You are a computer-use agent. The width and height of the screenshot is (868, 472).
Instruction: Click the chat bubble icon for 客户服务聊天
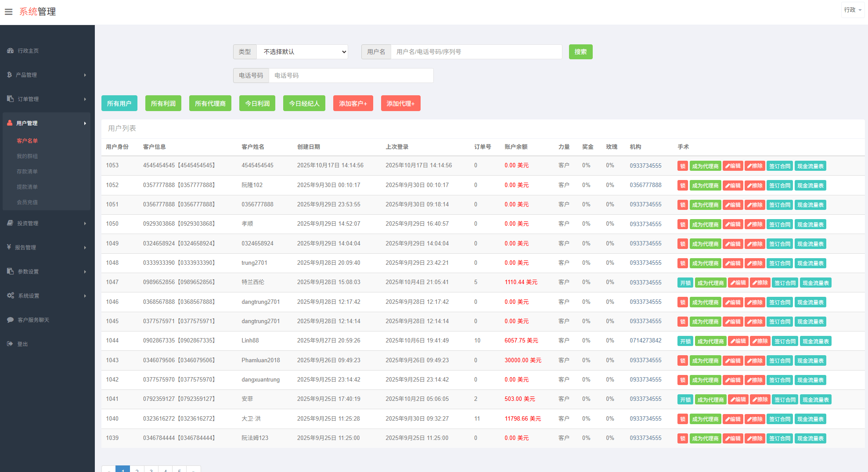click(10, 320)
